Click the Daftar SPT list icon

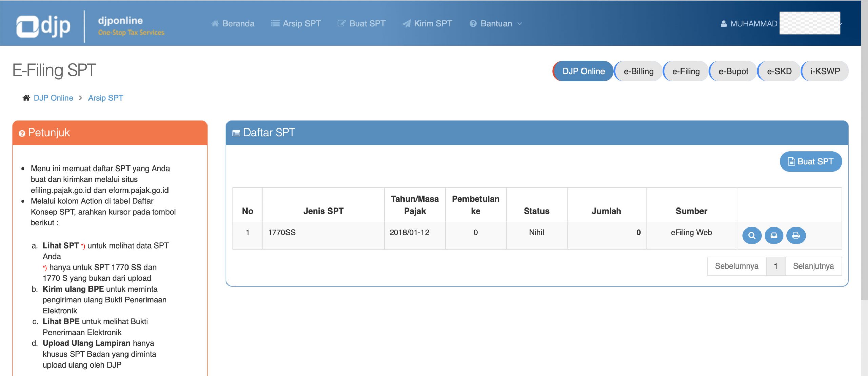point(236,133)
